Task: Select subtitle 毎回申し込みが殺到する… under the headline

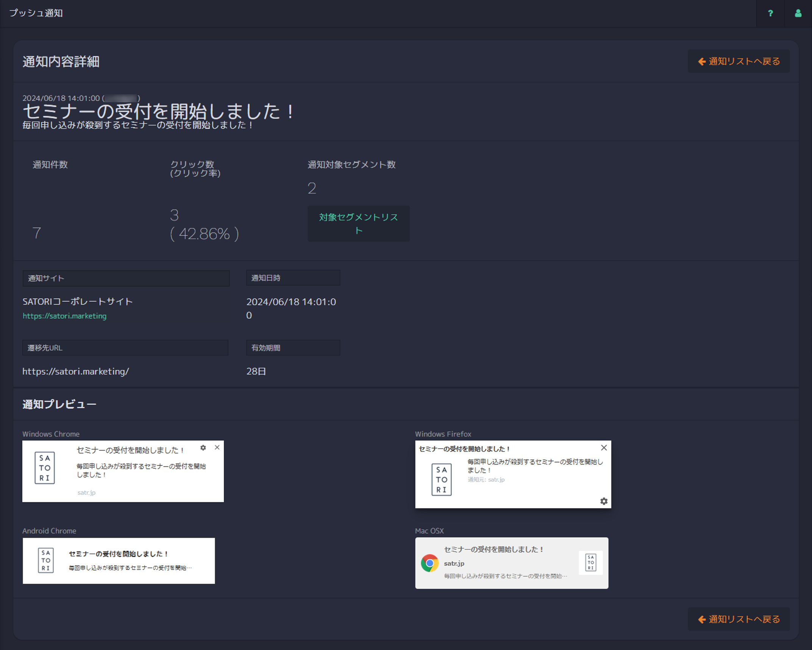Action: (x=138, y=125)
